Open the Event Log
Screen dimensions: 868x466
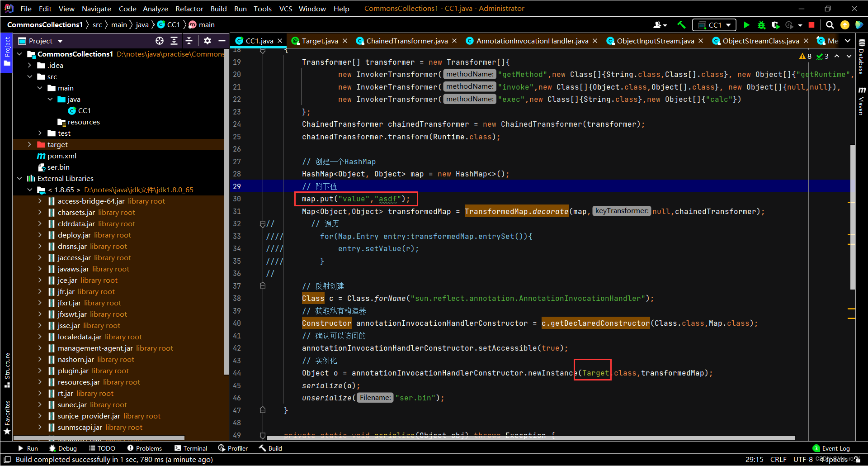point(831,448)
